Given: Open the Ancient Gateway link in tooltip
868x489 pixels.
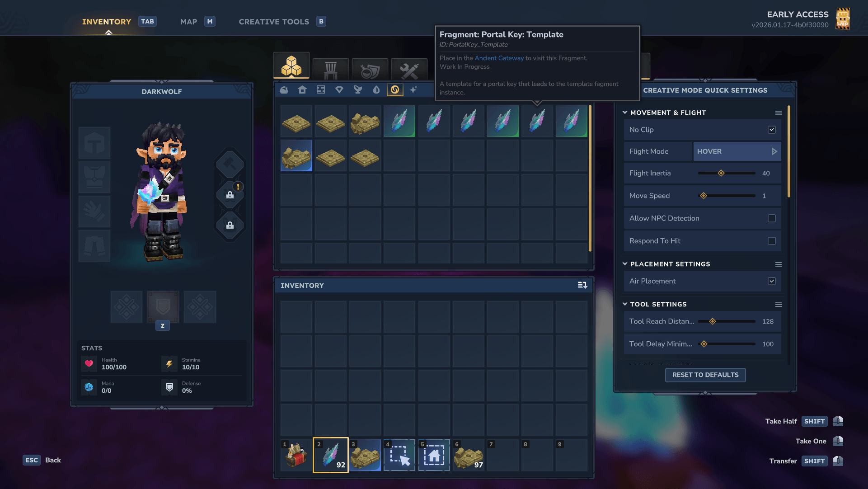Looking at the screenshot, I should pyautogui.click(x=499, y=58).
